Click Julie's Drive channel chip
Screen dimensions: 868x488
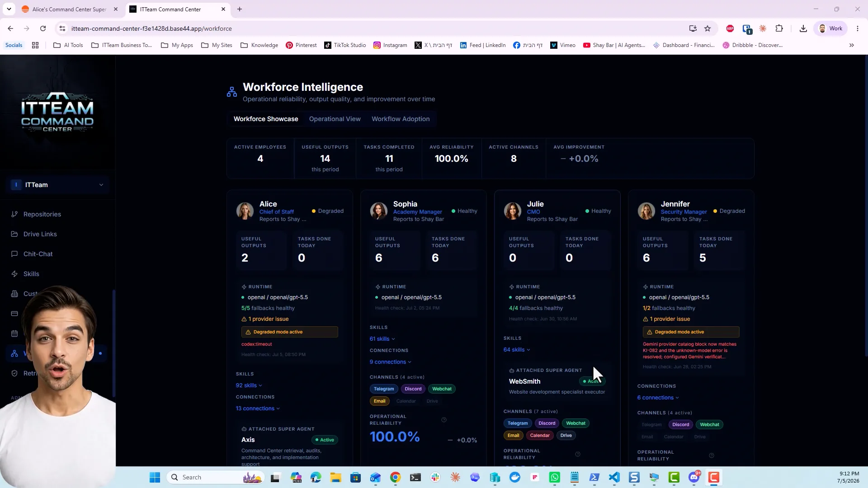pos(566,436)
